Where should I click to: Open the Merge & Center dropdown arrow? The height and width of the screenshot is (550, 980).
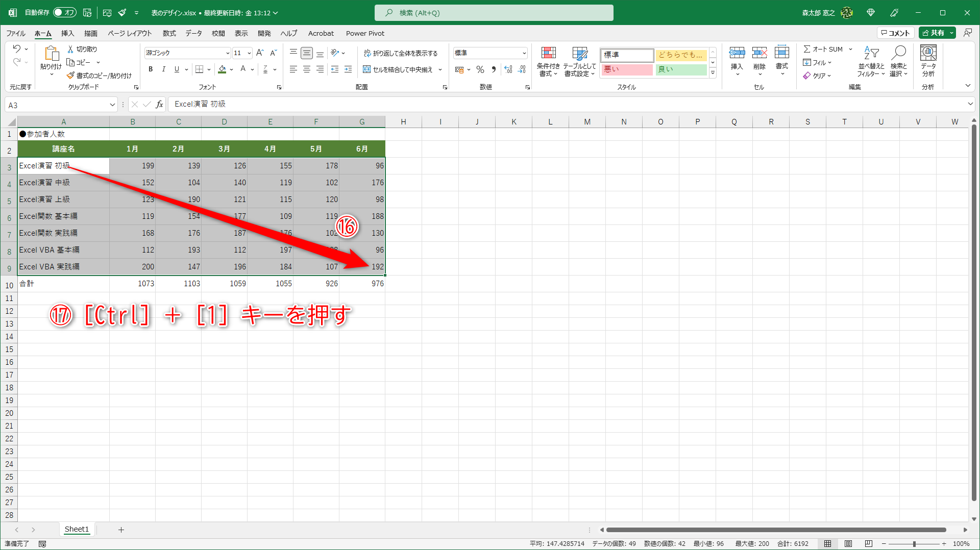coord(440,69)
